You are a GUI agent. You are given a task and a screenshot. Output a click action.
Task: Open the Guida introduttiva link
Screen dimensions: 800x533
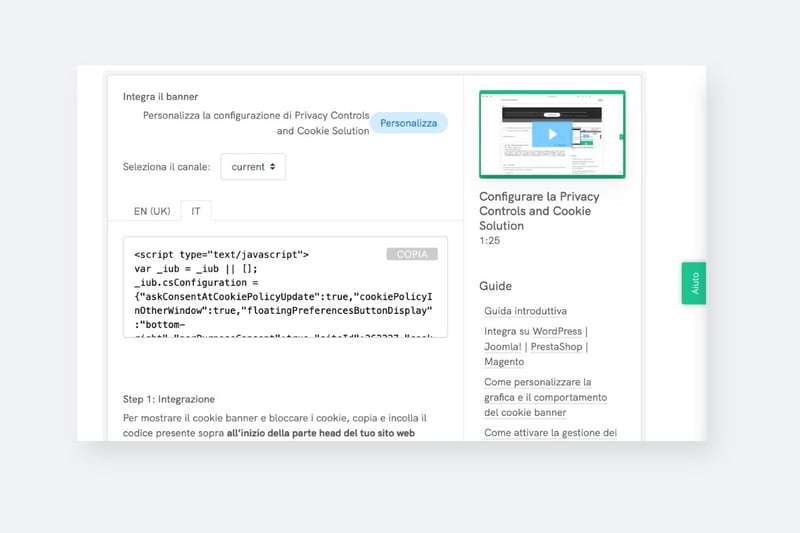(526, 311)
